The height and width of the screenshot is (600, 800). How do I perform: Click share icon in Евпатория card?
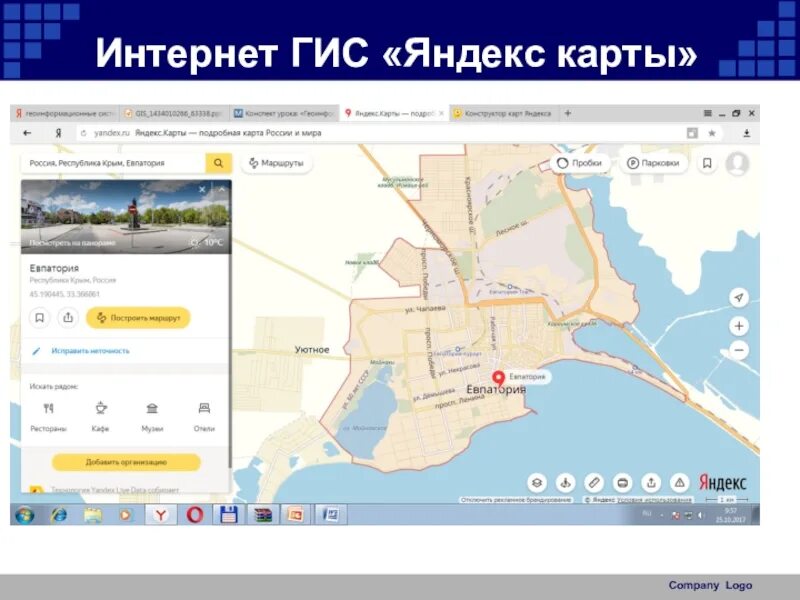pyautogui.click(x=68, y=318)
